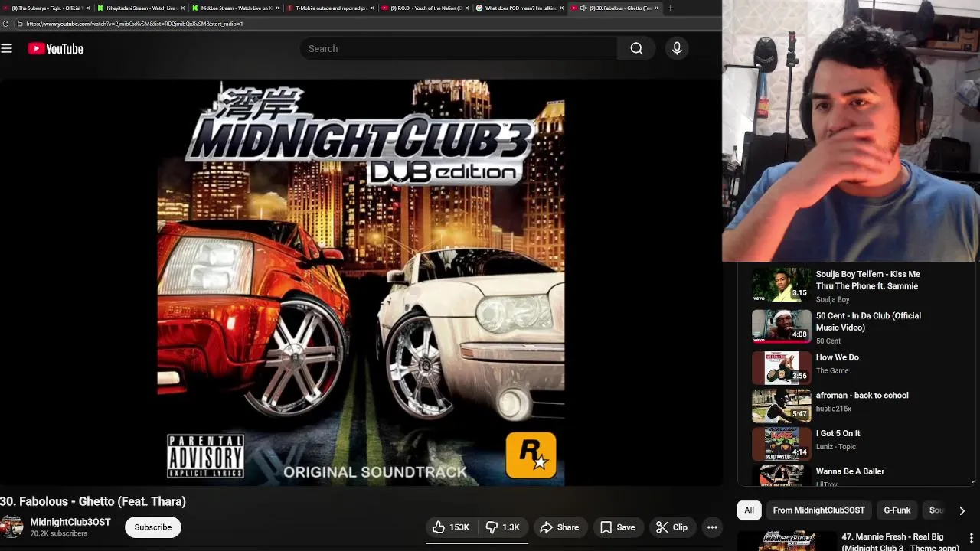Open the Share dialog

[x=560, y=527]
